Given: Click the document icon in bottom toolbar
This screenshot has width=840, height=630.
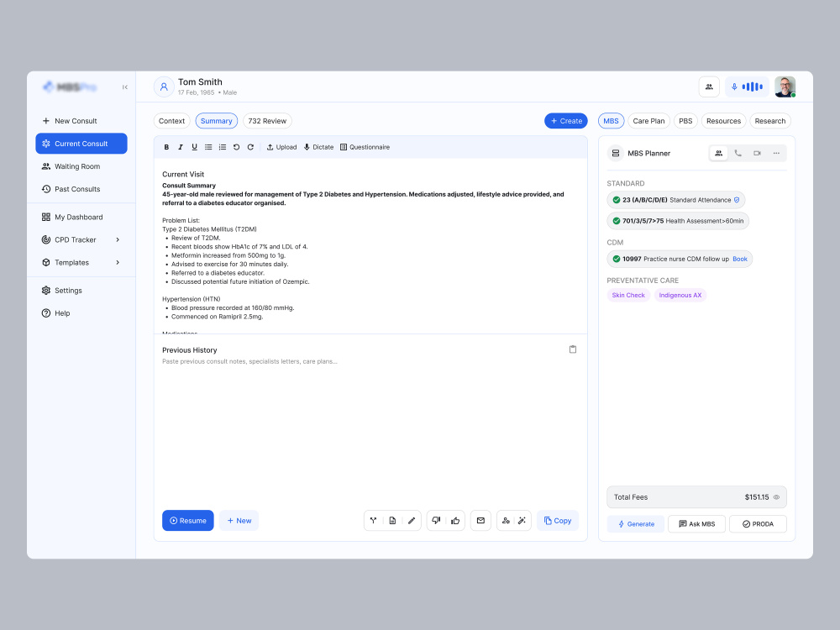Looking at the screenshot, I should pyautogui.click(x=392, y=521).
